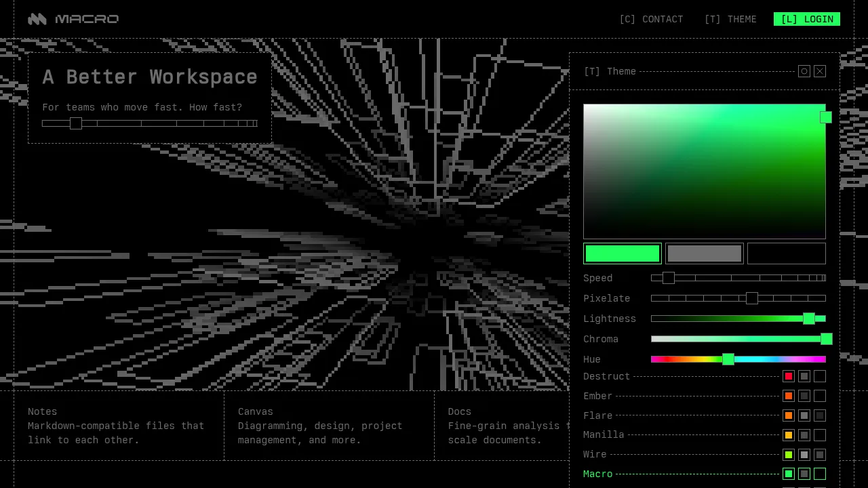The image size is (868, 488).
Task: Choose the Macro theme preset label
Action: click(597, 474)
